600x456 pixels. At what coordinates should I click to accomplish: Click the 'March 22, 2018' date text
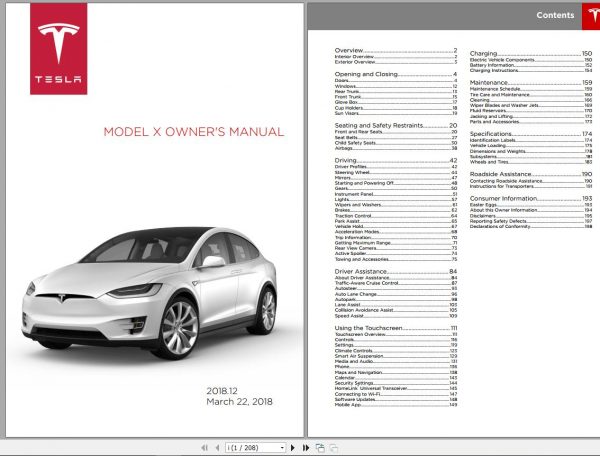[x=240, y=402]
